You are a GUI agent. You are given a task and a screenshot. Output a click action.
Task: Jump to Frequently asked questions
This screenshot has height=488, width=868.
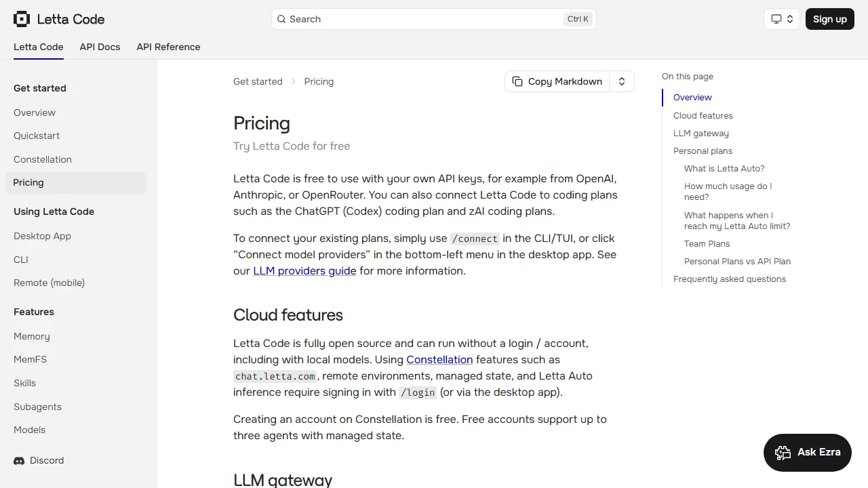[x=730, y=279]
